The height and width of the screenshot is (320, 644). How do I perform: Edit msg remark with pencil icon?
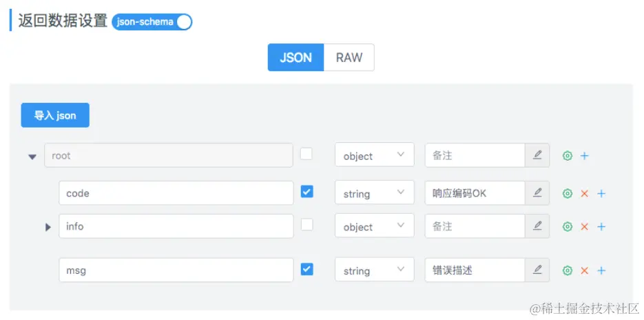537,270
